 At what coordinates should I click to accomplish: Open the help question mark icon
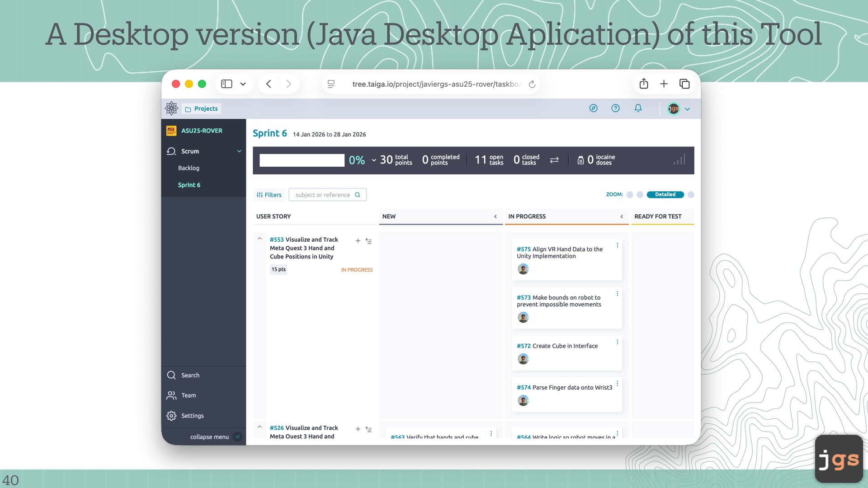pos(615,108)
